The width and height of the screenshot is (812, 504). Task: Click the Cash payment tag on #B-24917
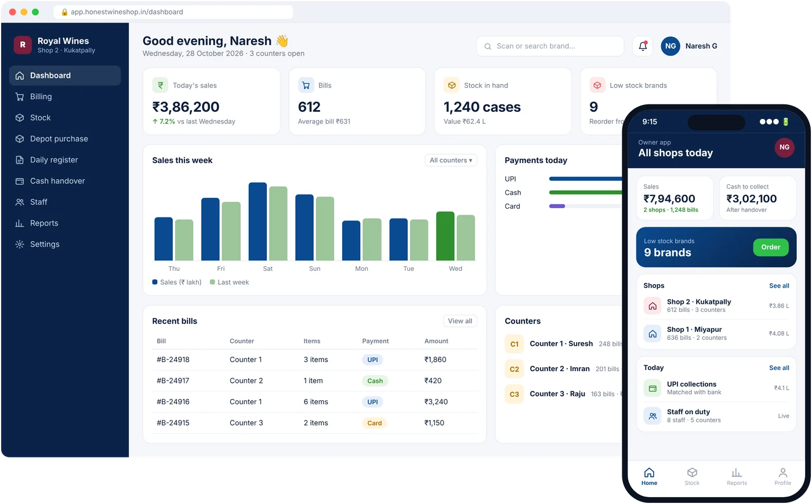point(375,381)
